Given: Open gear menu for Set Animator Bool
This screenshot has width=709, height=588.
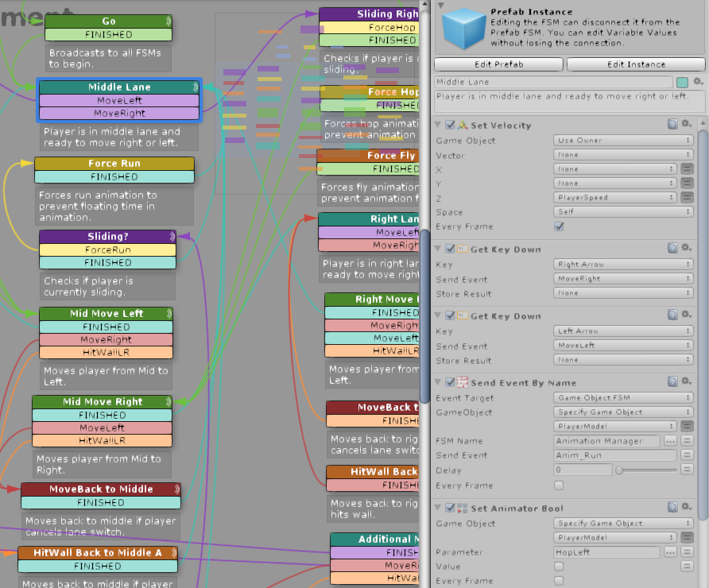Looking at the screenshot, I should [685, 508].
